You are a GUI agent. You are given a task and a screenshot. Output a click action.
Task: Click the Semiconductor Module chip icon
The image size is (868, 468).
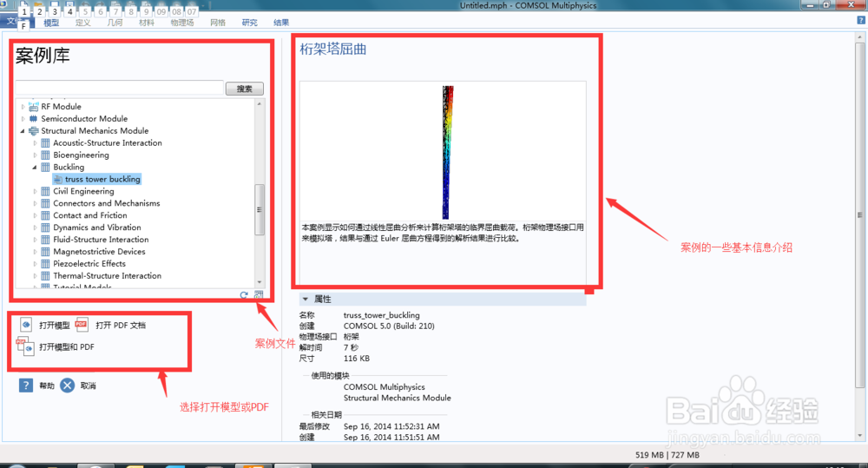click(34, 119)
